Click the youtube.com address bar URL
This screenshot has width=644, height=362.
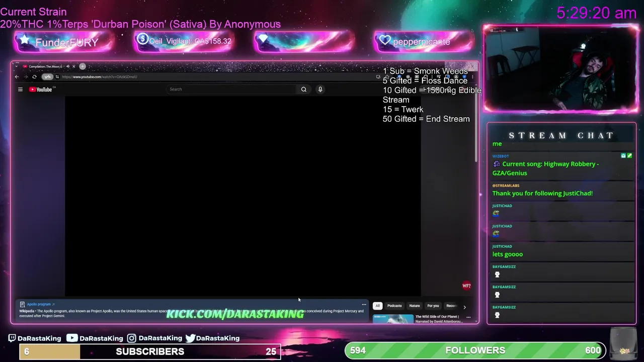click(100, 77)
